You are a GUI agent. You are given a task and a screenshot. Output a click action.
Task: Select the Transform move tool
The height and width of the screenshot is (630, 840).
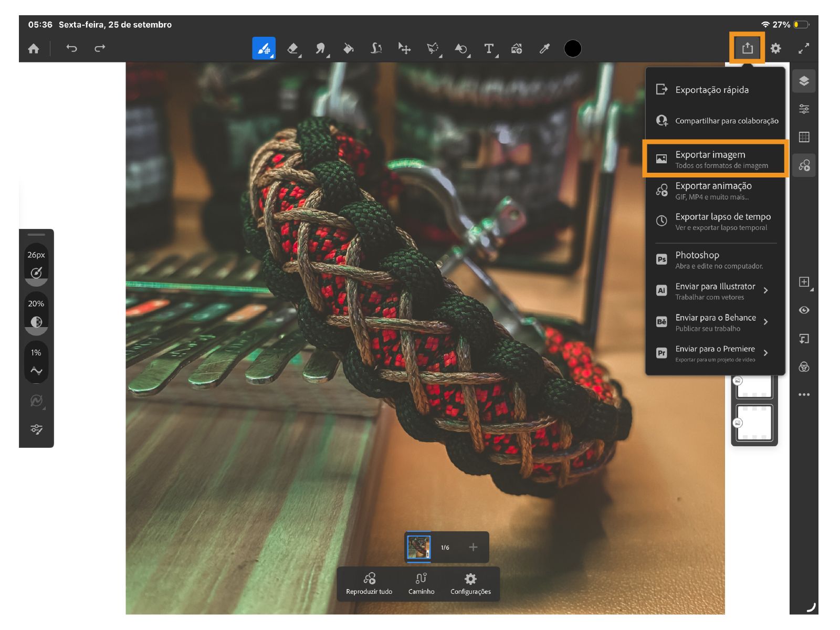pyautogui.click(x=404, y=49)
